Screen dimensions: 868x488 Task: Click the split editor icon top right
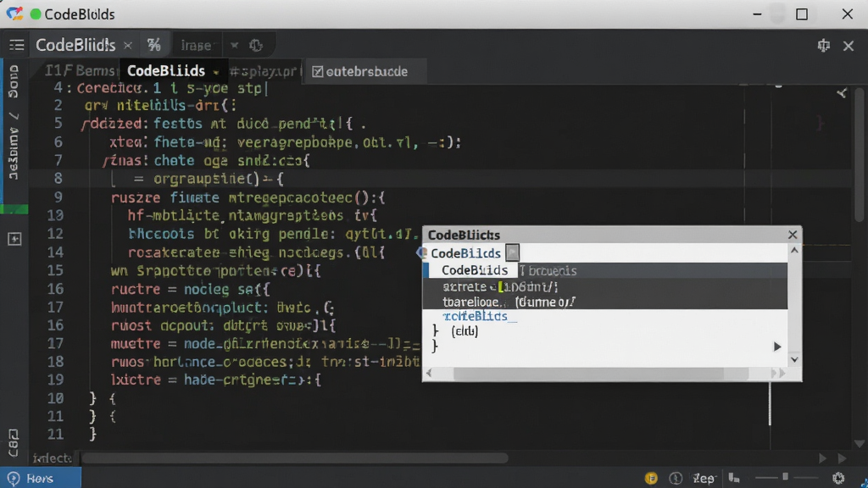coord(824,46)
